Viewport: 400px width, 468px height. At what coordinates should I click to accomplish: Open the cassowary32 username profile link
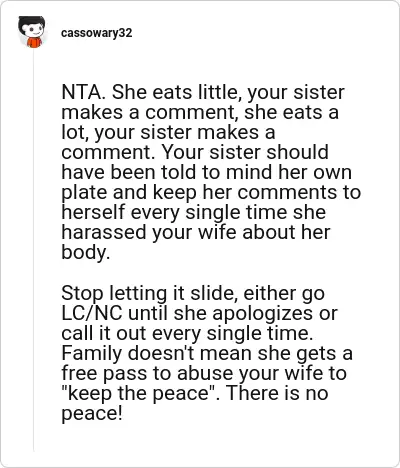97,33
